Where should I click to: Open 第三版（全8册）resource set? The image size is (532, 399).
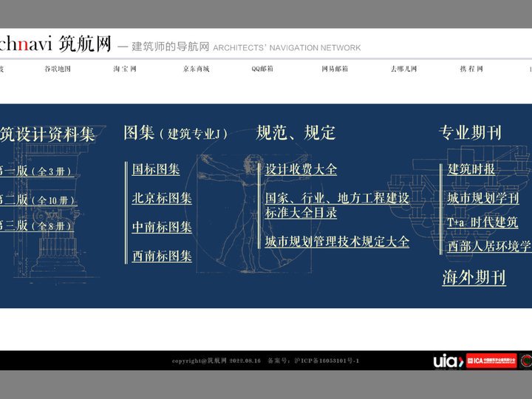35,225
